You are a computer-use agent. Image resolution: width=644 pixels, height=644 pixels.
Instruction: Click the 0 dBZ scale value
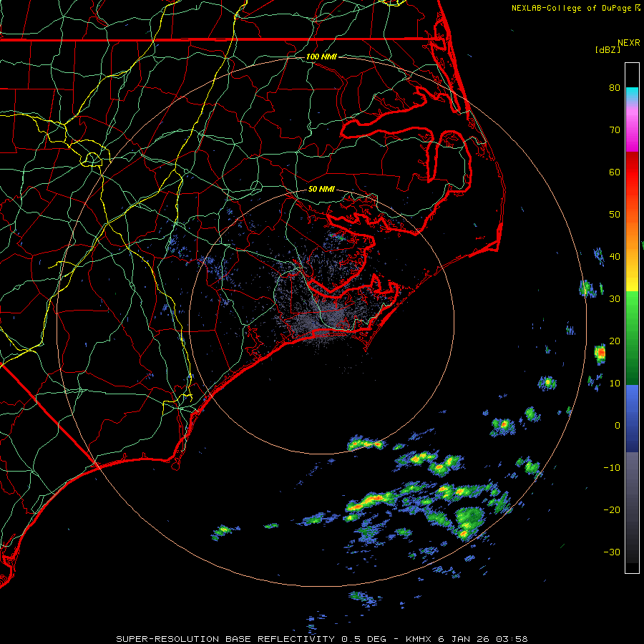click(x=618, y=426)
